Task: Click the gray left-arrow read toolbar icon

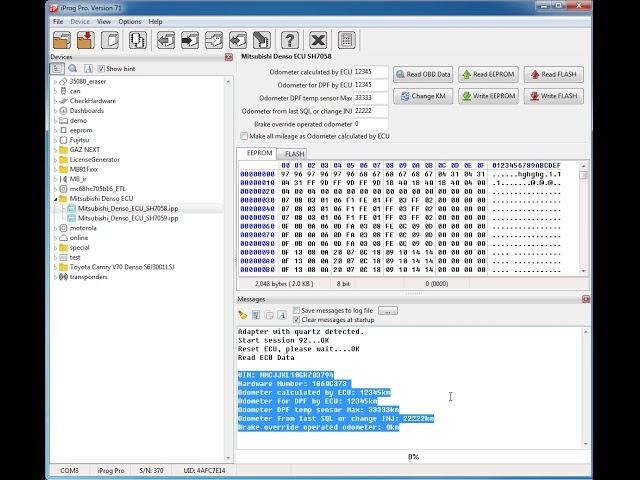Action: coord(166,40)
